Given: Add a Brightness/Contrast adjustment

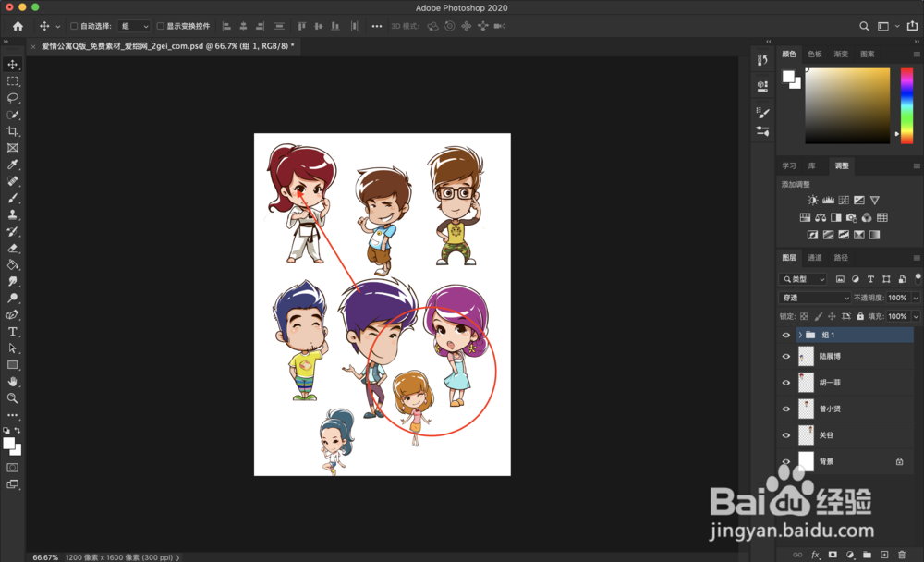Looking at the screenshot, I should point(812,200).
